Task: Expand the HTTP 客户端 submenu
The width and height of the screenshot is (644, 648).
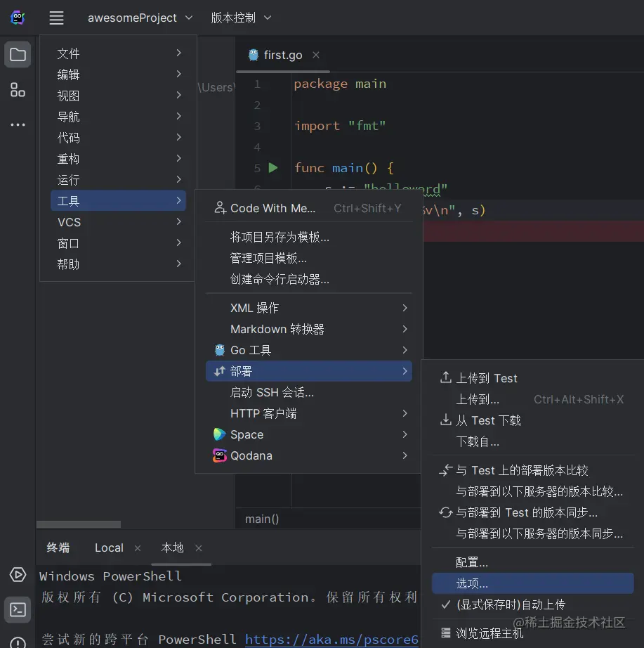Action: (308, 413)
